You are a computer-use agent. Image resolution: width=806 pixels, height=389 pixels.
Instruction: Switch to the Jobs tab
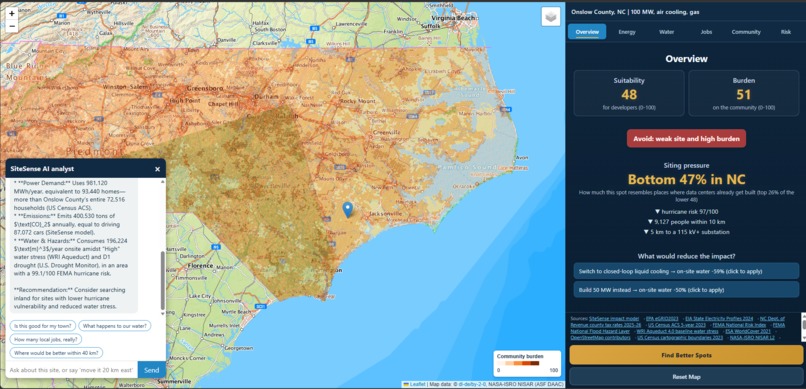point(706,32)
